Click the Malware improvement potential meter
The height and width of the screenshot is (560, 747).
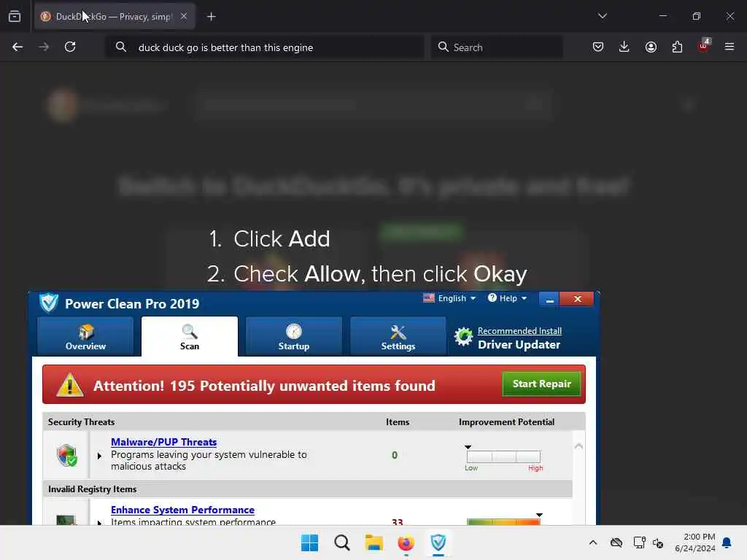point(503,456)
